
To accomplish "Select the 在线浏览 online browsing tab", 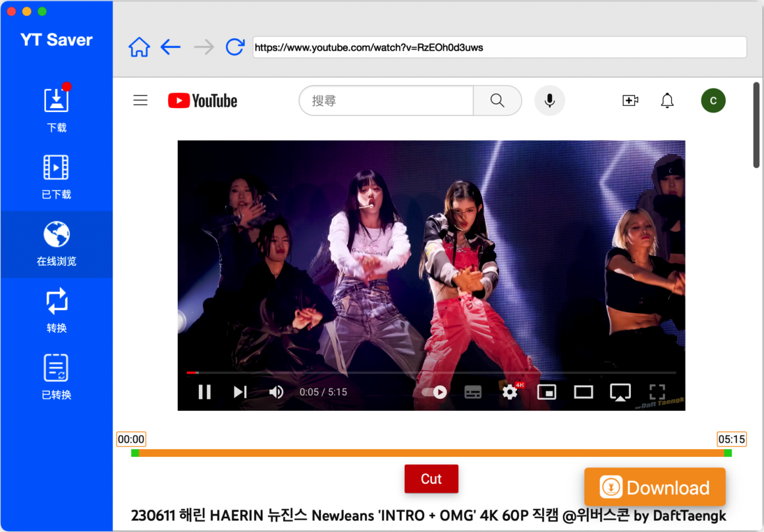I will (x=57, y=244).
